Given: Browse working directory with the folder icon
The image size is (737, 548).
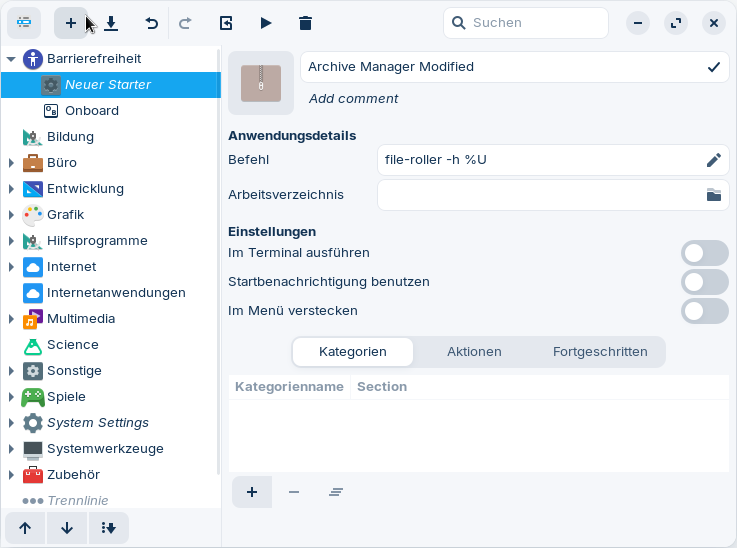Looking at the screenshot, I should (x=713, y=195).
